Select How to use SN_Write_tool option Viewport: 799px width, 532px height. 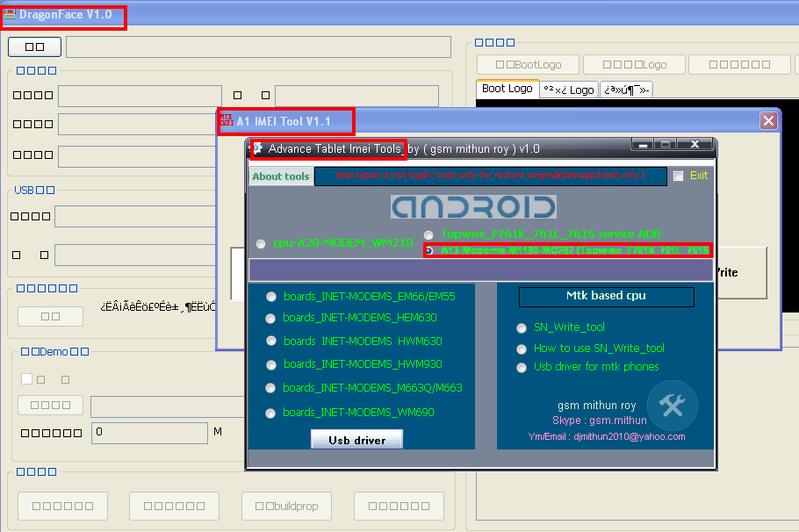[522, 349]
